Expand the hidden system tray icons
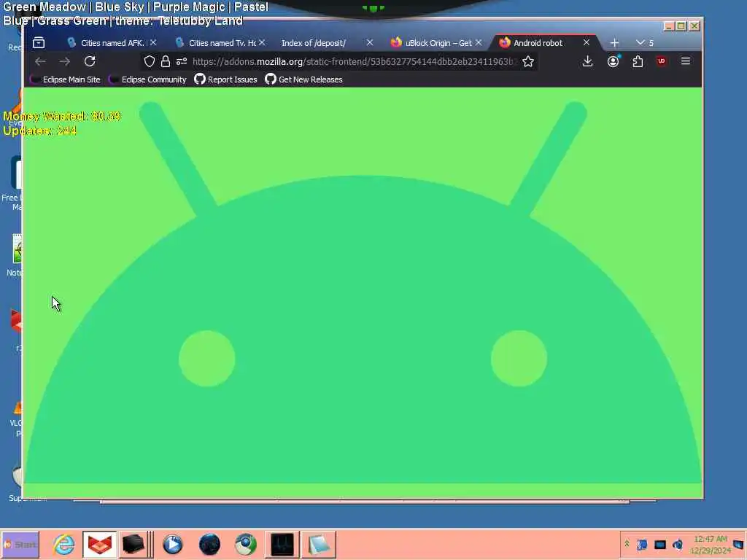 click(x=627, y=544)
